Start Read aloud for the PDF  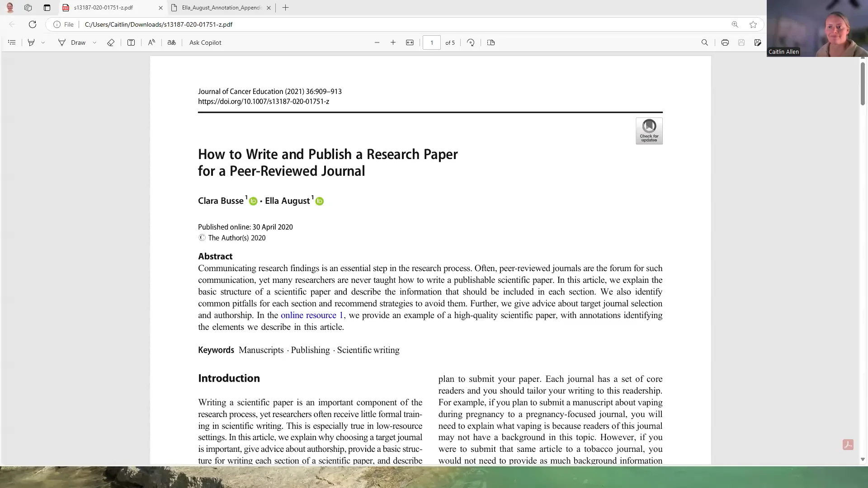click(x=151, y=42)
